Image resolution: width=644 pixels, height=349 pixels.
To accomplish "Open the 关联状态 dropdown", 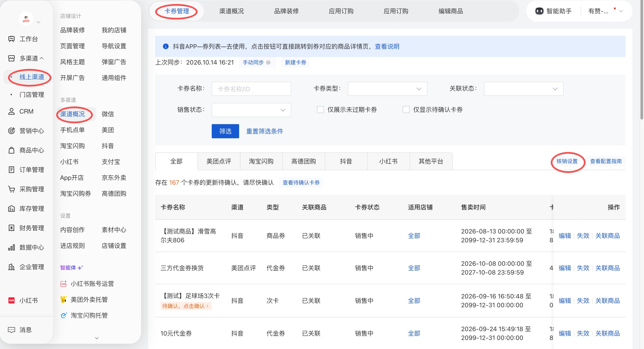I will coord(524,89).
